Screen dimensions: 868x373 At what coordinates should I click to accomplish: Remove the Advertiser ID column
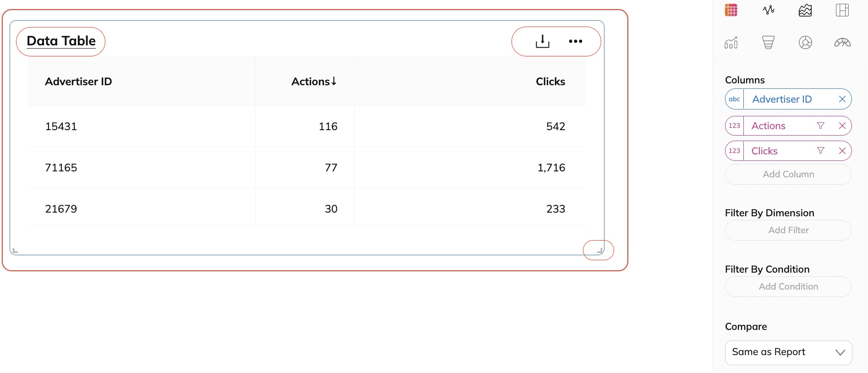(842, 99)
